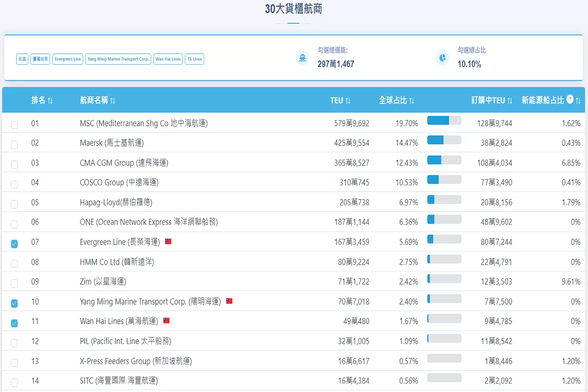The width and height of the screenshot is (588, 392).
Task: Click the 臺灣航商 filter tag
Action: (40, 59)
